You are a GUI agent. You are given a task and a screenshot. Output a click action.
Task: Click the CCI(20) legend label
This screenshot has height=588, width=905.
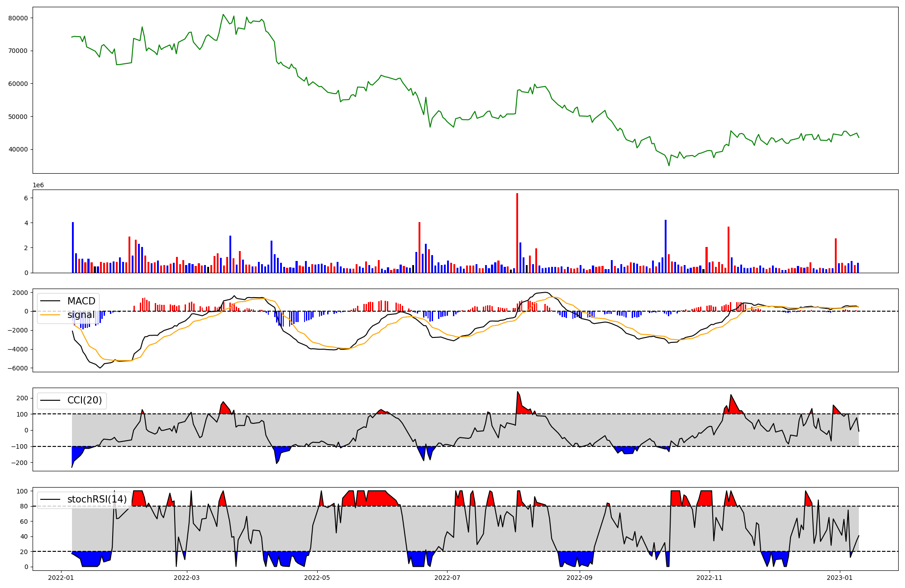pos(84,400)
